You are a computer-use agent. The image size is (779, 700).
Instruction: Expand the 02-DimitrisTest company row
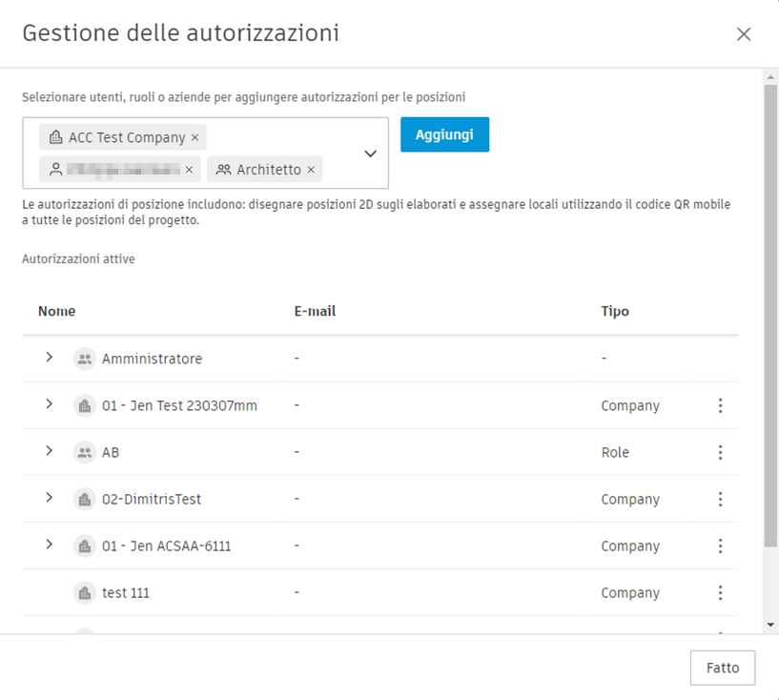tap(50, 498)
